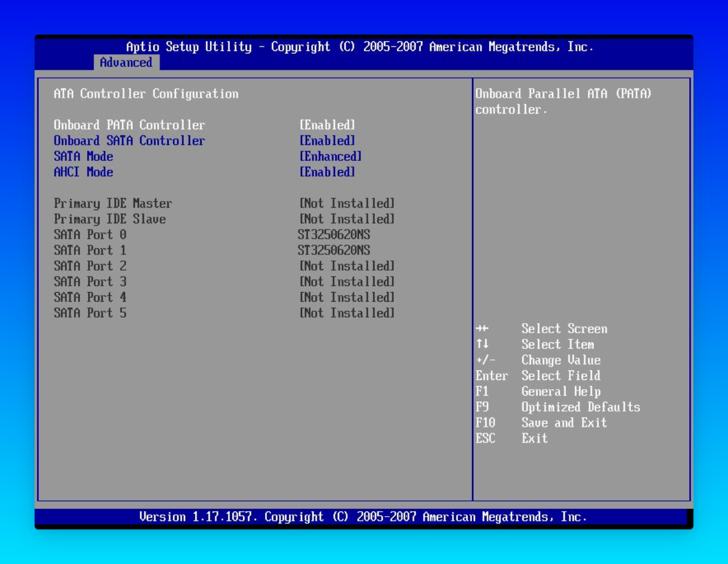The width and height of the screenshot is (728, 564).
Task: Click the ESC key legend entry
Action: point(485,438)
